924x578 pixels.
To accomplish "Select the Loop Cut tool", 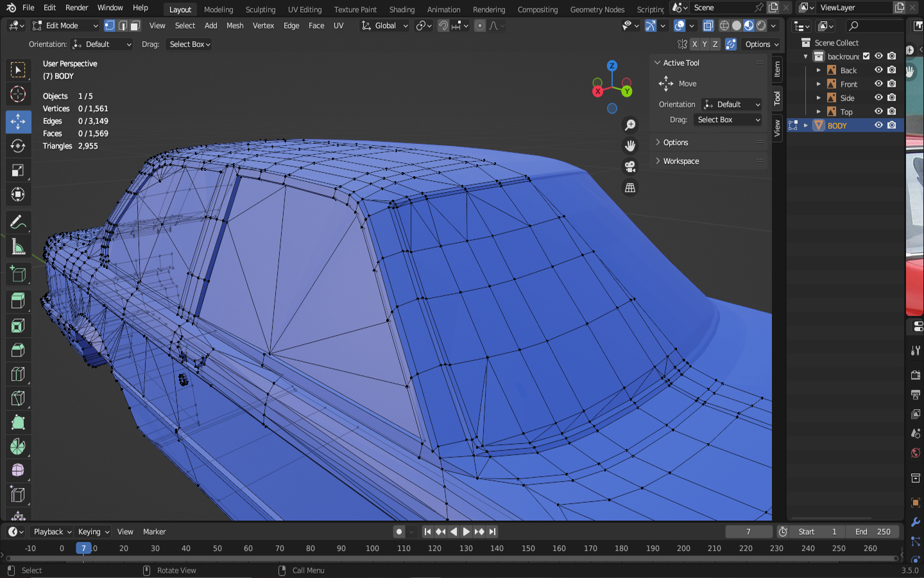I will [x=18, y=374].
